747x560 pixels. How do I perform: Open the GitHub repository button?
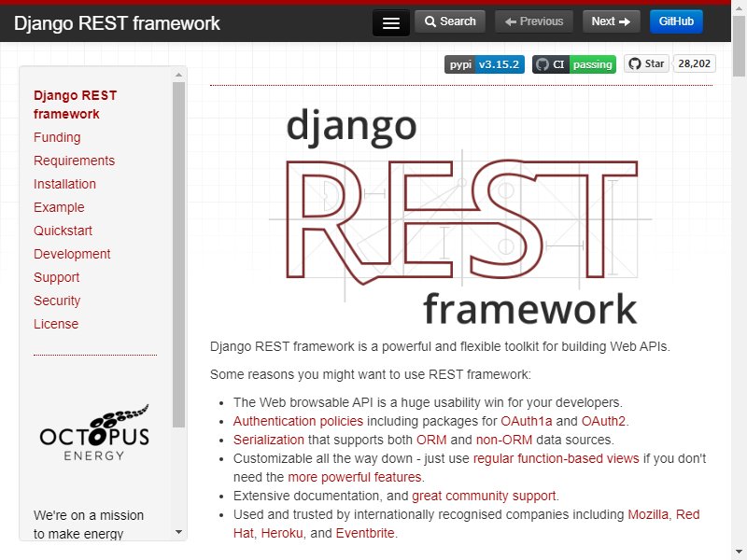(676, 21)
